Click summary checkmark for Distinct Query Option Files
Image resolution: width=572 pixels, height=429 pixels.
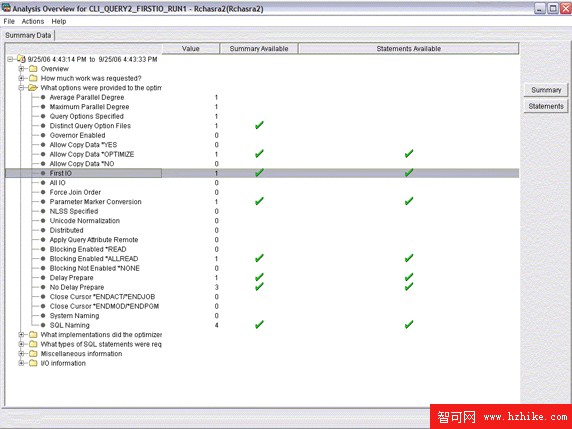(259, 125)
